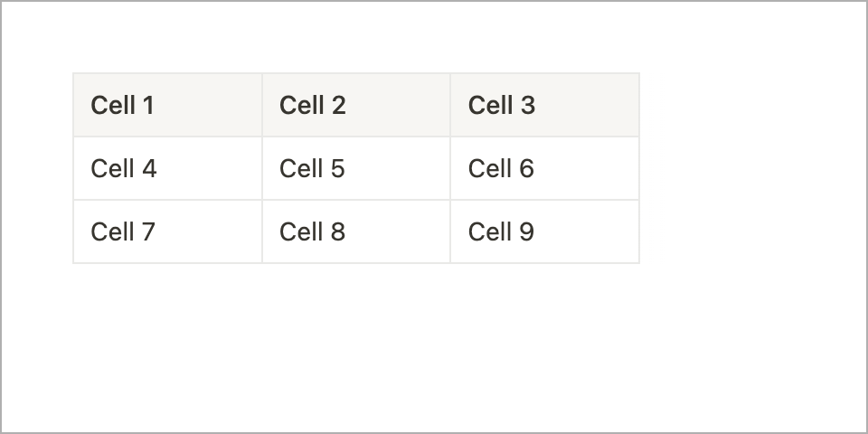Click column border between Cell 1 and Cell 2
The height and width of the screenshot is (434, 868).
tap(262, 106)
